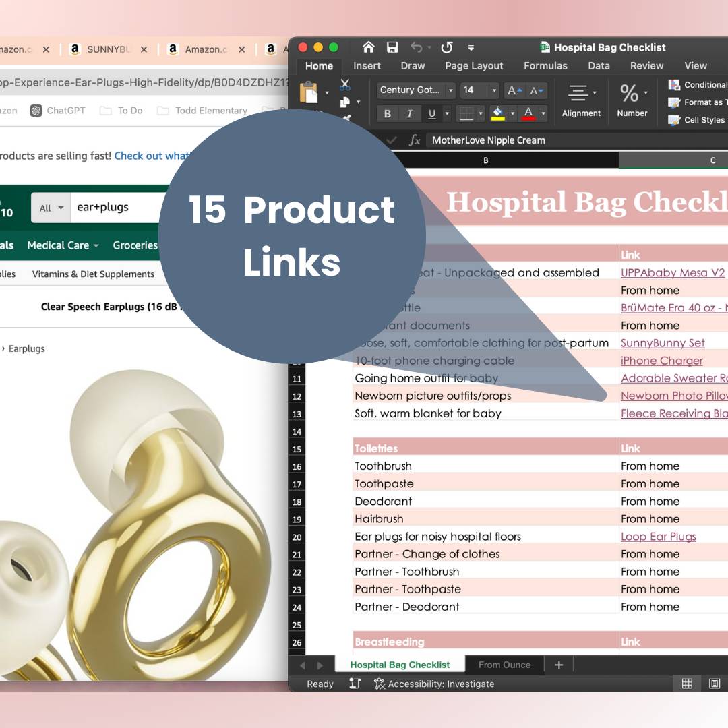This screenshot has height=728, width=728.
Task: Toggle Italic formatting
Action: 409,113
